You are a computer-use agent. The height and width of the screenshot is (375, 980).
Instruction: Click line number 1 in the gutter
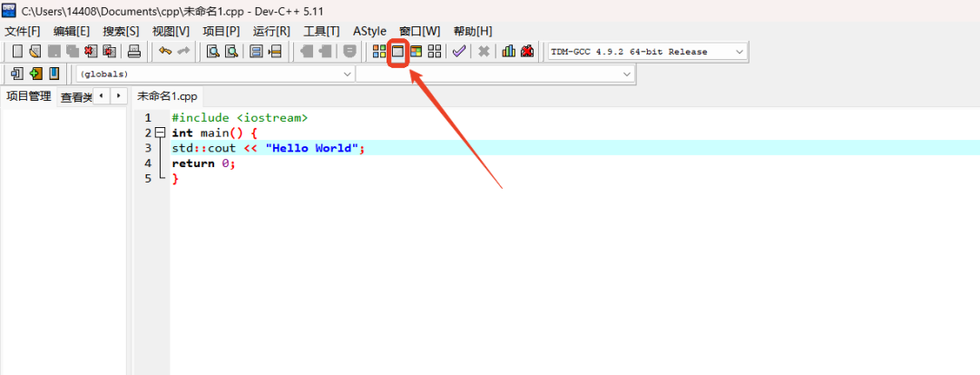[148, 117]
